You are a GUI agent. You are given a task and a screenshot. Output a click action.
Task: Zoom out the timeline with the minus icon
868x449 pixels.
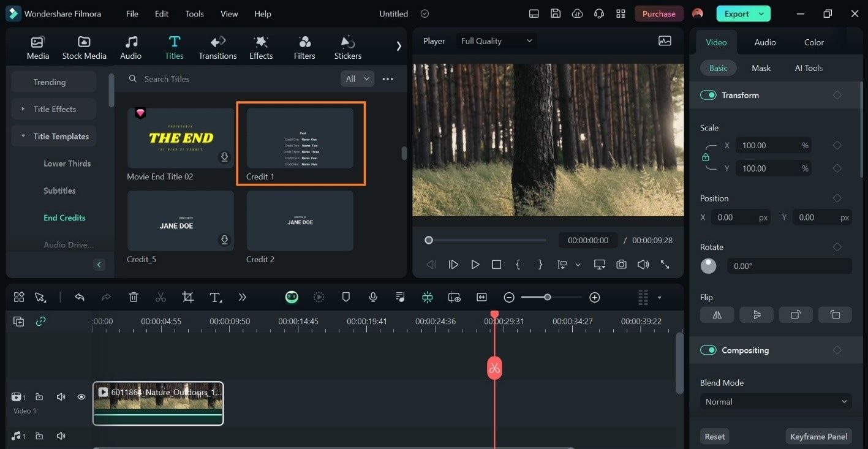coord(509,297)
